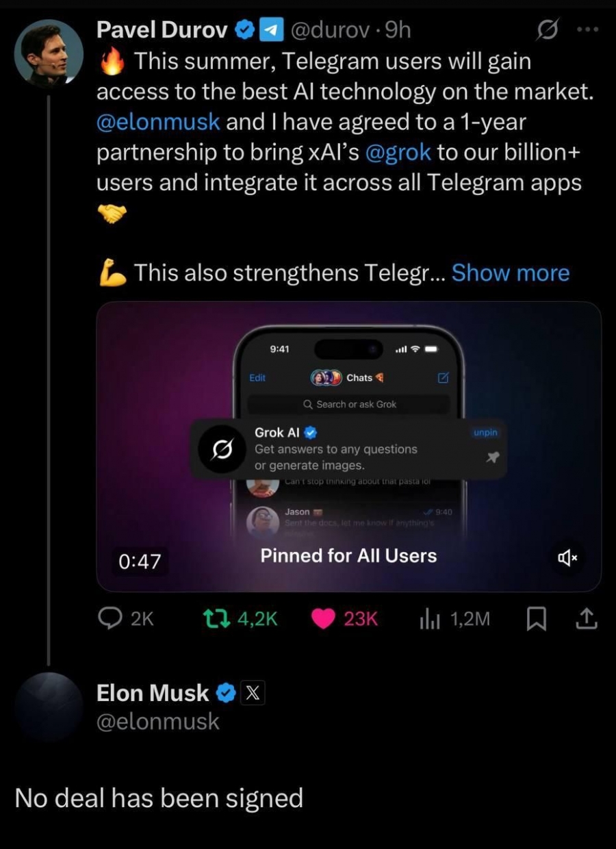Open replies via the comment bubble icon
This screenshot has width=616, height=849.
click(110, 618)
